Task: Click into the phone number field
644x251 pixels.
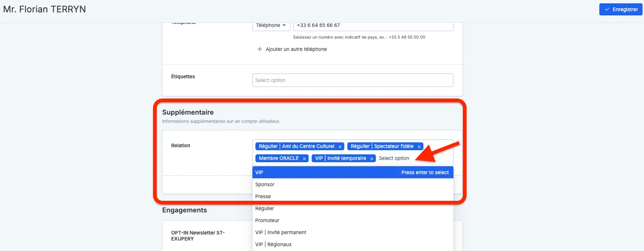Action: pyautogui.click(x=373, y=25)
